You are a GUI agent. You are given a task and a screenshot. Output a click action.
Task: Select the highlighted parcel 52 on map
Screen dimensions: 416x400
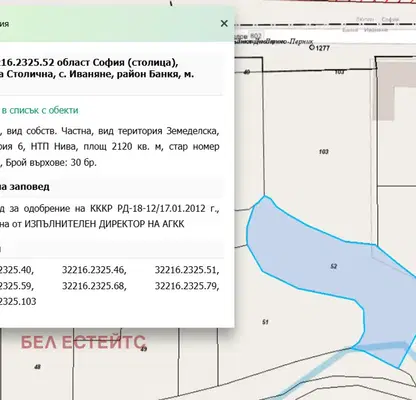coord(334,266)
